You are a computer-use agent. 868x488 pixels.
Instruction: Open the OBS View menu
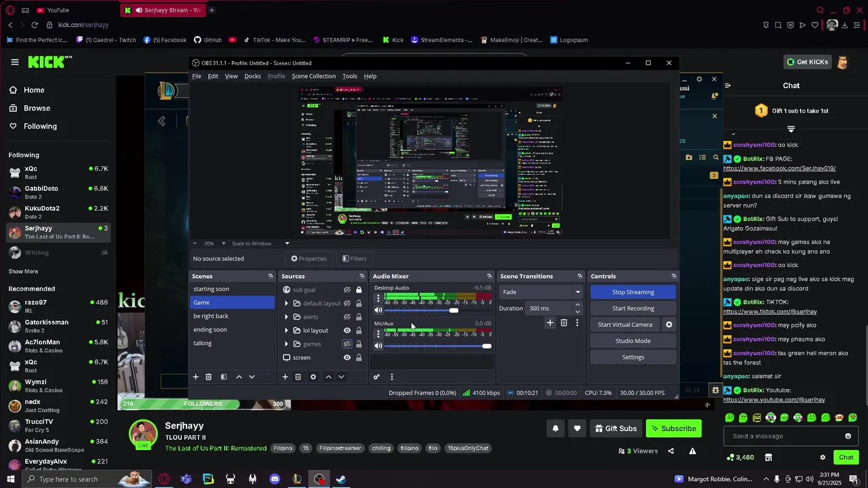coord(231,76)
